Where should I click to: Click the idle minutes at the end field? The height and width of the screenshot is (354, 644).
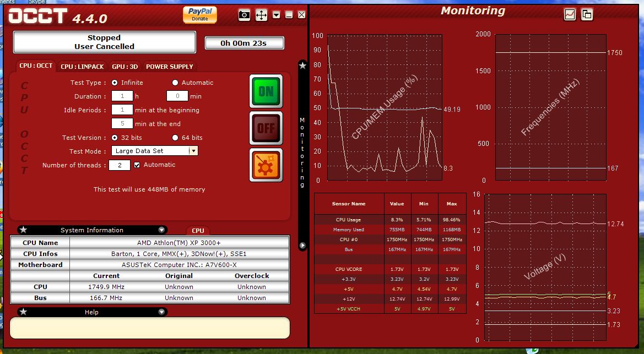tap(122, 124)
